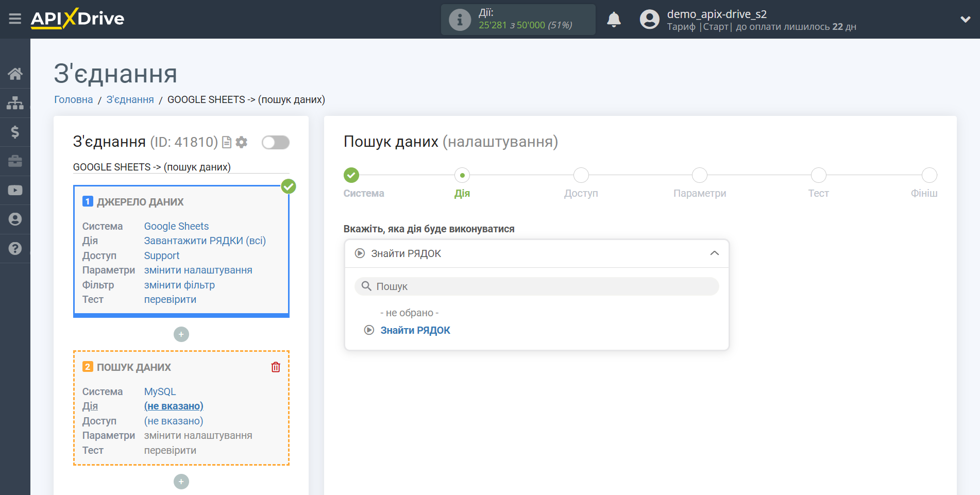Click the змінити фільтр link

[x=179, y=285]
